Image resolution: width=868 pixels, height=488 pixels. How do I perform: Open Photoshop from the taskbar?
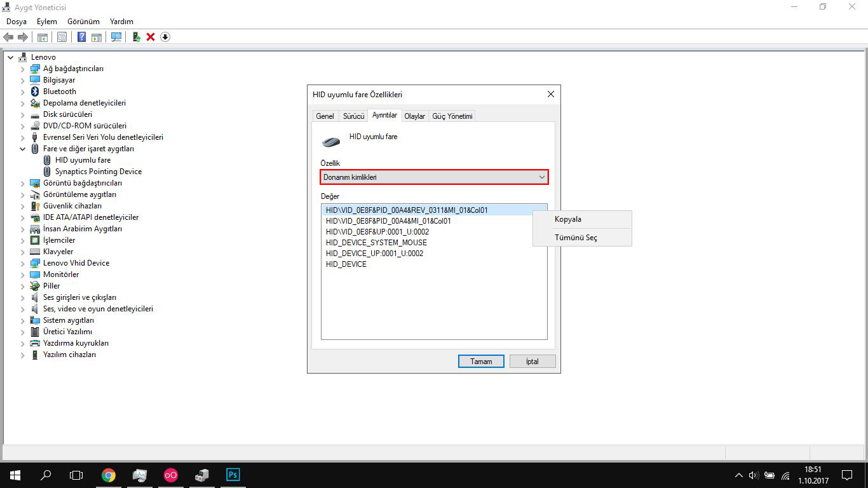tap(233, 475)
